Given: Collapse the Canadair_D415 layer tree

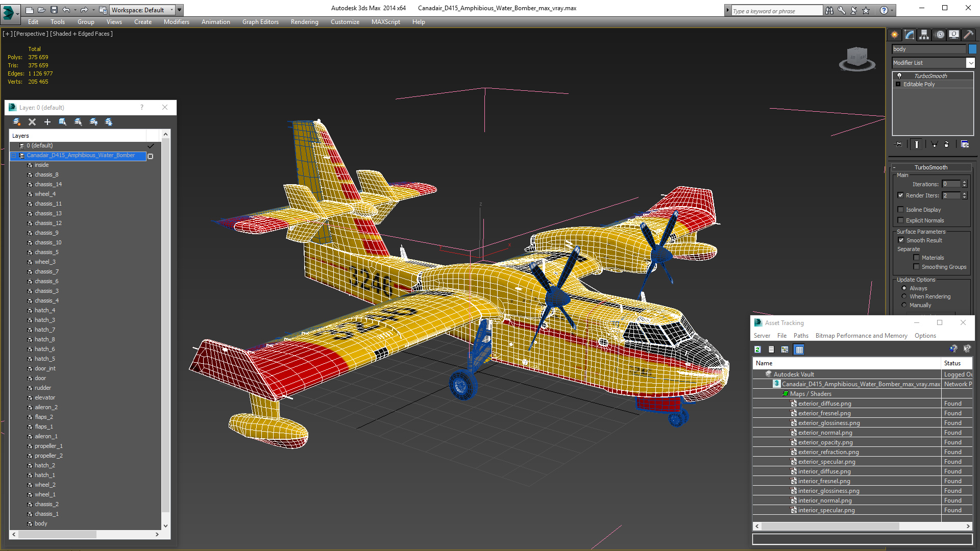Looking at the screenshot, I should 14,156.
